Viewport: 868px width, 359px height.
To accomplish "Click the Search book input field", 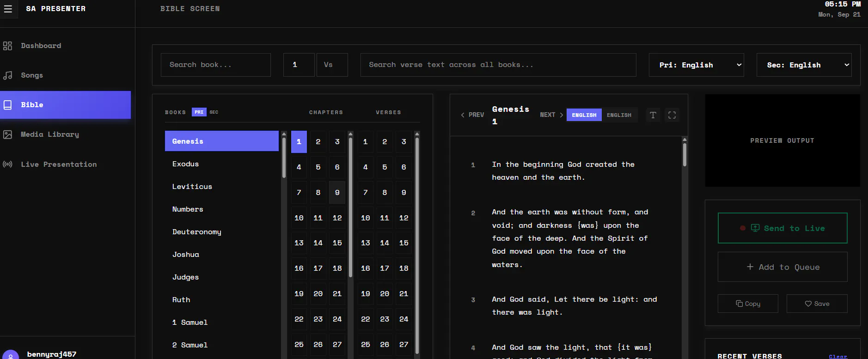I will 216,65.
